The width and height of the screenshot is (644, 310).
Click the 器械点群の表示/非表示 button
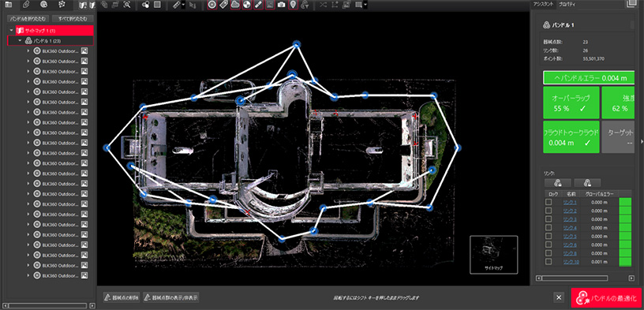pyautogui.click(x=171, y=297)
